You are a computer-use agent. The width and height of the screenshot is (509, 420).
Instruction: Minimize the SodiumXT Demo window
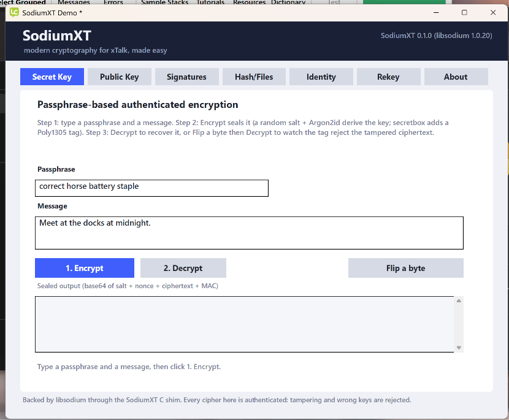click(436, 13)
